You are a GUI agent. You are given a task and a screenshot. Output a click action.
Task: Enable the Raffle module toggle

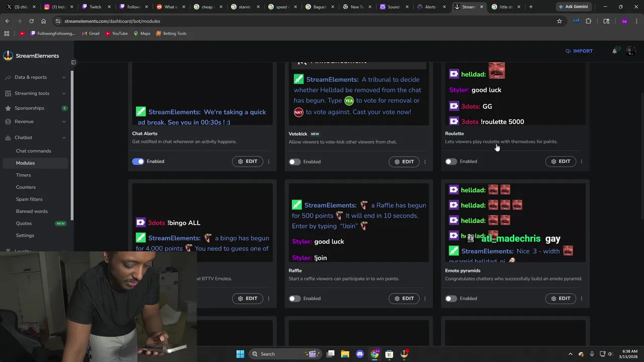[295, 299]
